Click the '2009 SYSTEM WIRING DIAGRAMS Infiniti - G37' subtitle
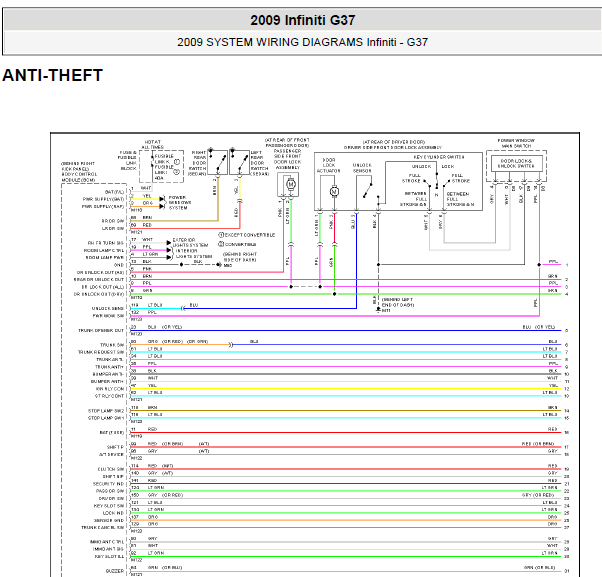This screenshot has width=602, height=577. tap(303, 42)
